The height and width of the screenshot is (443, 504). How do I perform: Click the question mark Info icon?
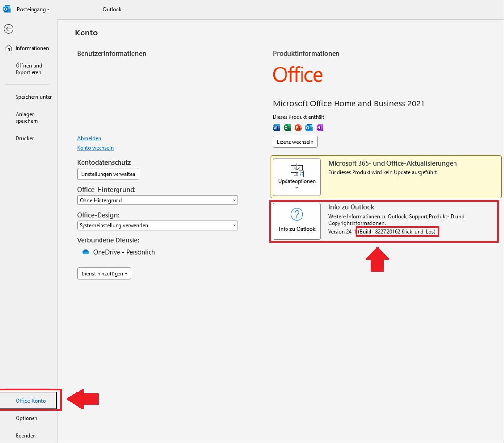tap(297, 214)
